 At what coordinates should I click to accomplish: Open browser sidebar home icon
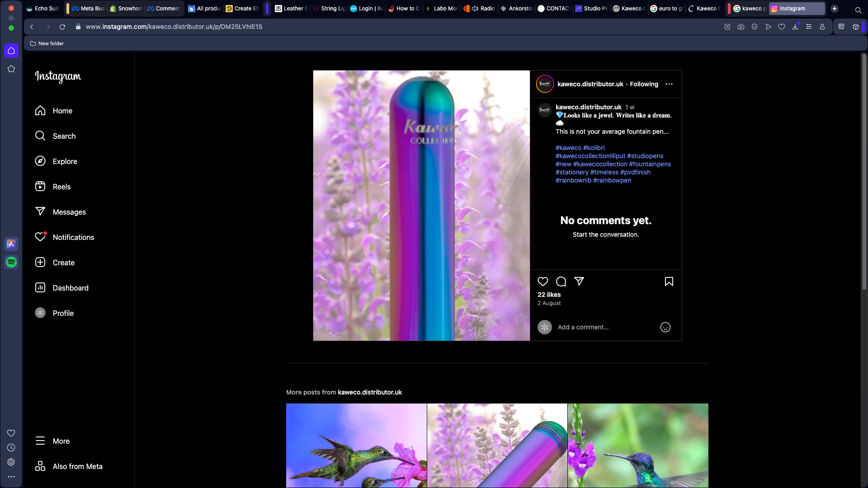tap(11, 51)
